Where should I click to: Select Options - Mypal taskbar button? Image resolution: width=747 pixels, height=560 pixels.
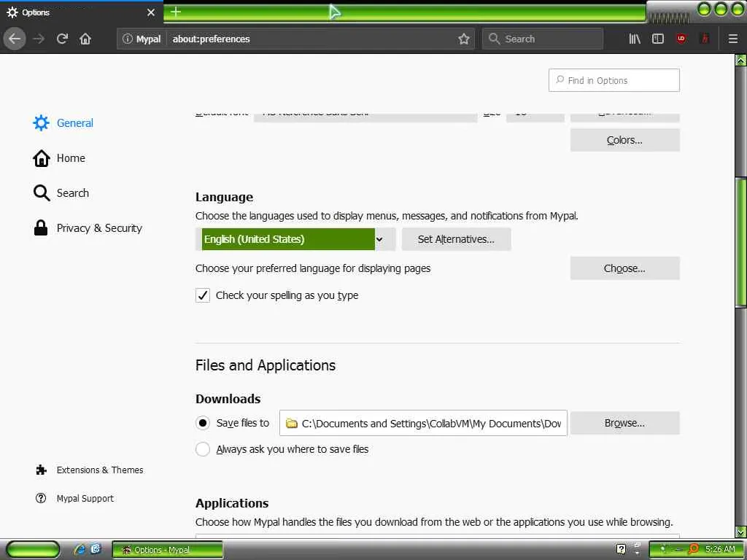[167, 550]
